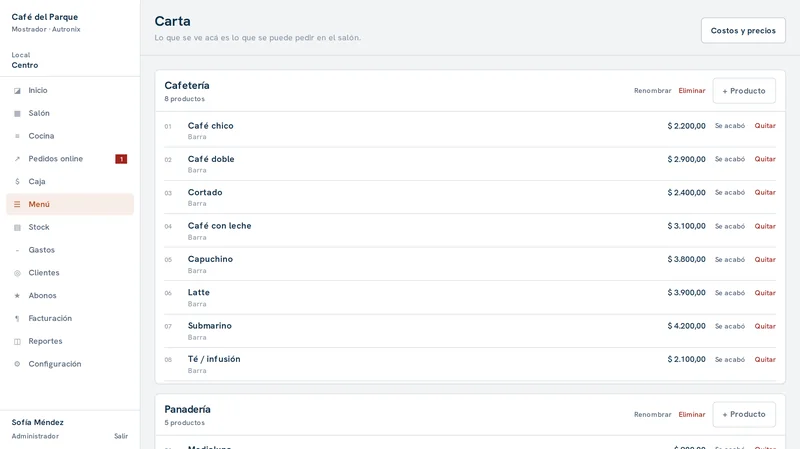Image resolution: width=800 pixels, height=449 pixels.
Task: Mark Café doble as Se acabó
Action: click(730, 159)
